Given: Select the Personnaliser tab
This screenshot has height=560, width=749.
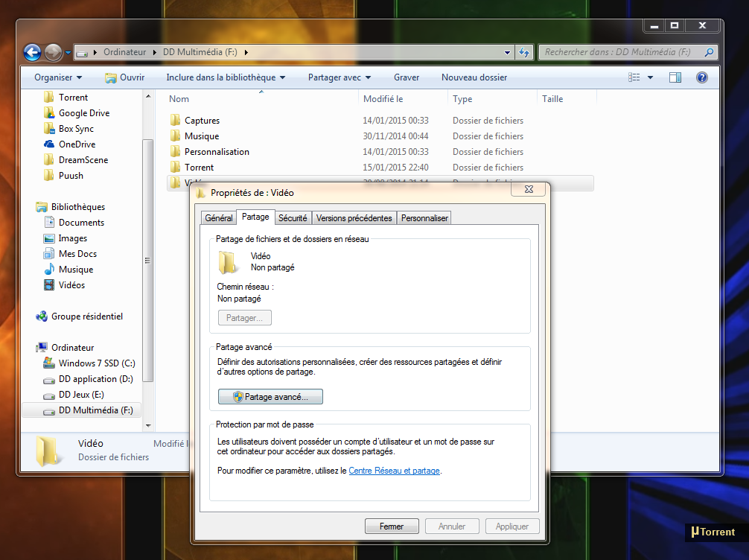Looking at the screenshot, I should point(424,218).
